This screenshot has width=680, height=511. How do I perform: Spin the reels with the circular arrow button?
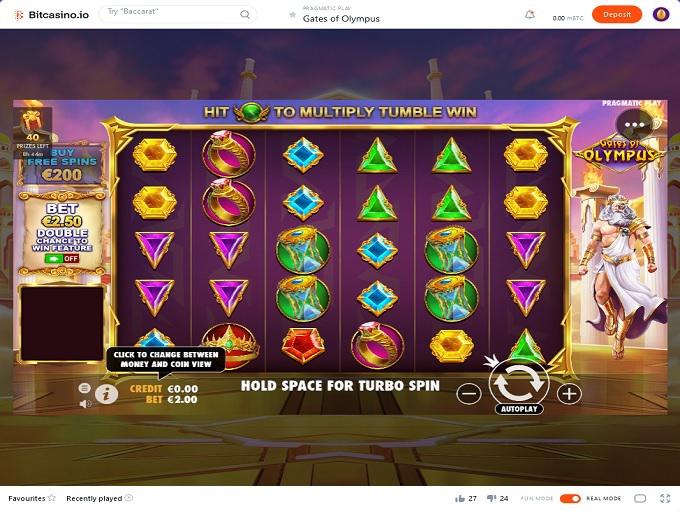tap(519, 383)
